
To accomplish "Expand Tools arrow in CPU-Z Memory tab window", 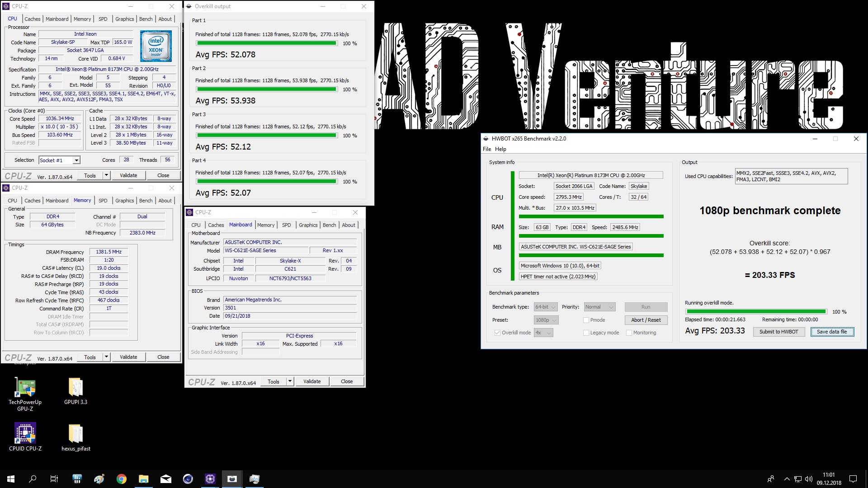I will [106, 357].
